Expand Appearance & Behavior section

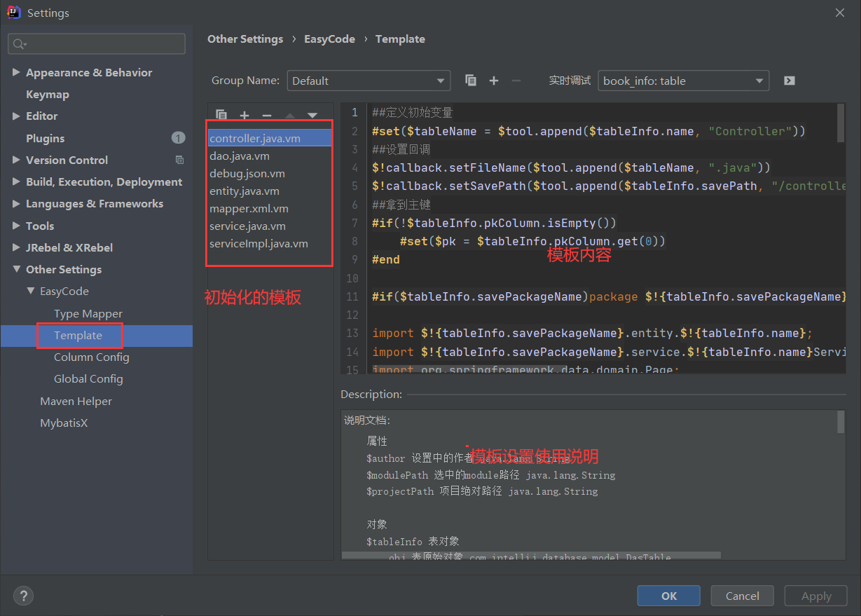coord(17,73)
